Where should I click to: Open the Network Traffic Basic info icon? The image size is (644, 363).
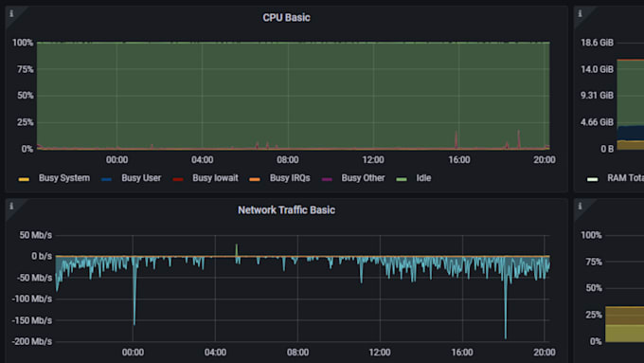click(11, 206)
